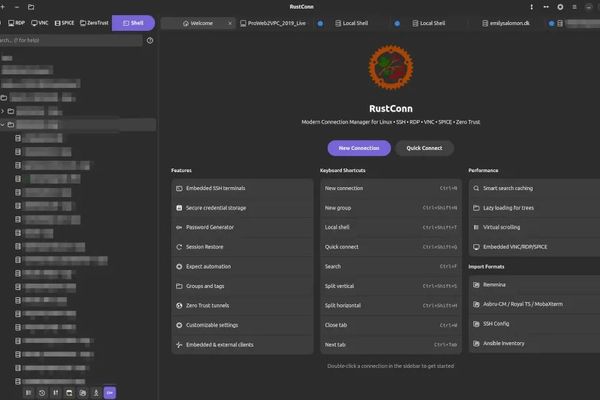Switch to emilysalomon.dk tab
The image size is (600, 400).
(x=506, y=23)
